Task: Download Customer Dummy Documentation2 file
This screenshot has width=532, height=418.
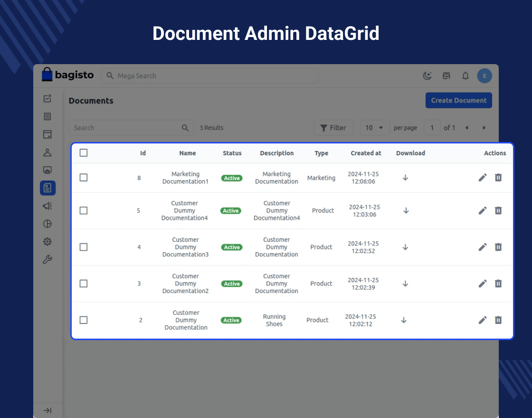Action: tap(405, 284)
